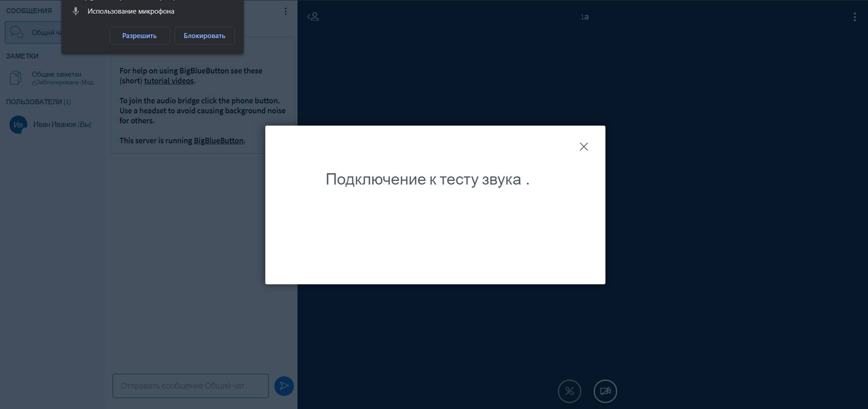868x409 pixels.
Task: Click the Иван Иванов user avatar
Action: coord(18,125)
